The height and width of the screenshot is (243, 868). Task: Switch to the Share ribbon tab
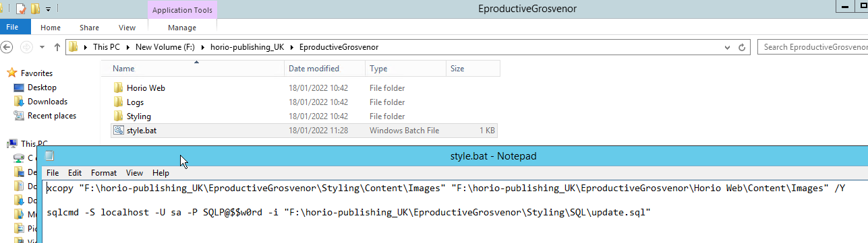point(89,28)
